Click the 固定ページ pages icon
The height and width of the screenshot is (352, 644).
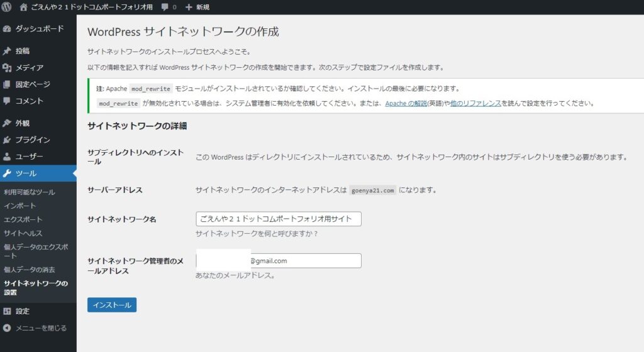click(x=6, y=84)
